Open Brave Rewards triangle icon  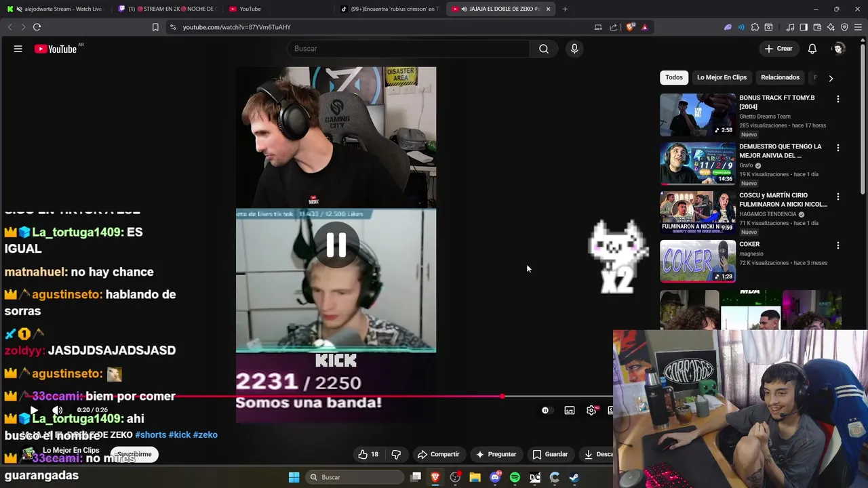coord(644,27)
